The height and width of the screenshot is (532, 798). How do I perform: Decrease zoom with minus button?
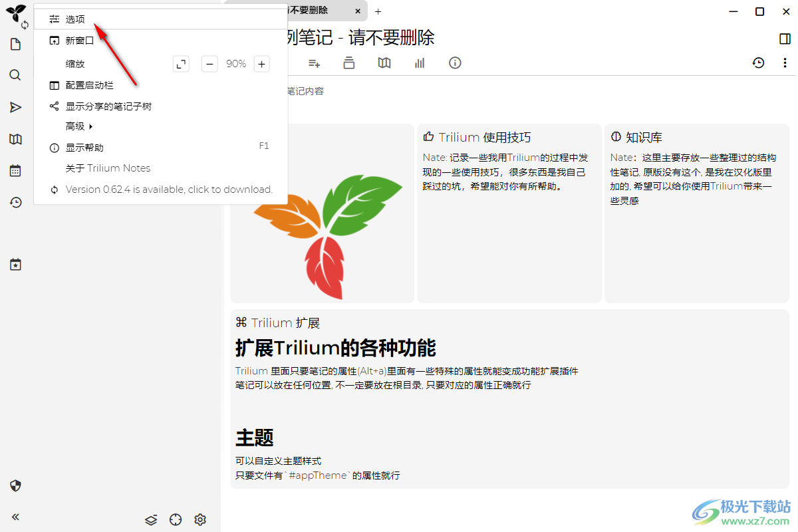pos(209,64)
